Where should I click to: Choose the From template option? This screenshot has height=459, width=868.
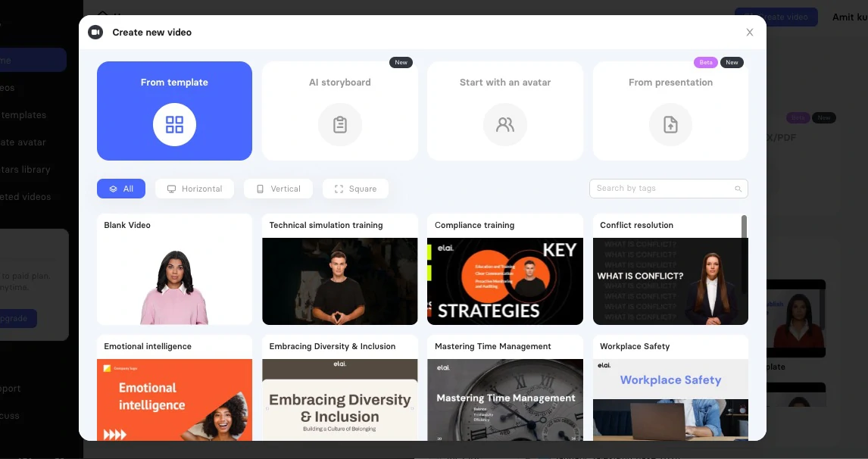tap(174, 111)
